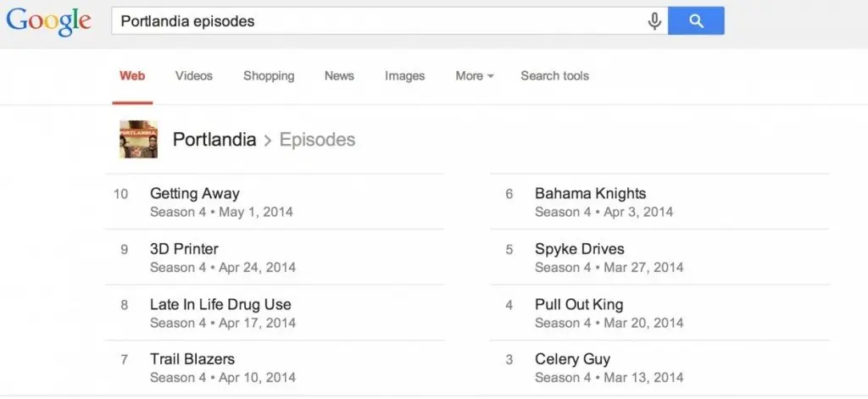Open the Trail Blazers episode
The image size is (868, 399).
192,359
